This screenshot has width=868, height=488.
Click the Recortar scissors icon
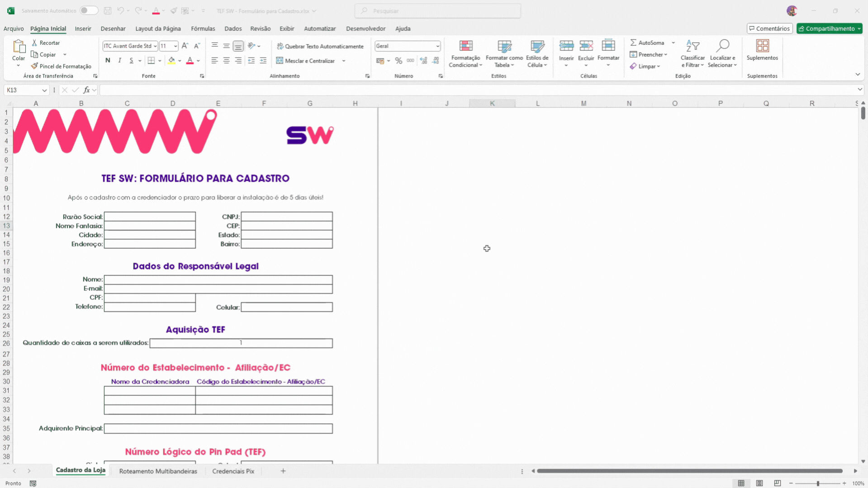click(34, 43)
